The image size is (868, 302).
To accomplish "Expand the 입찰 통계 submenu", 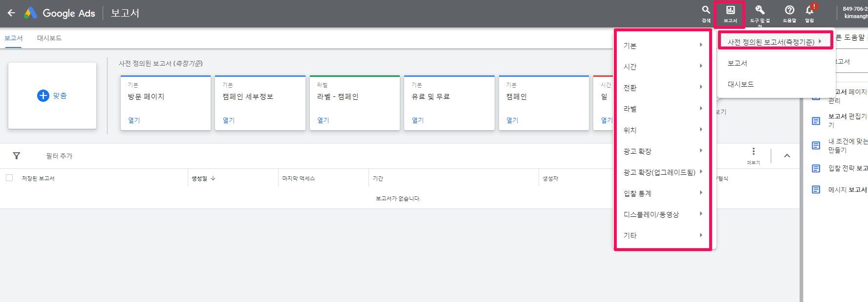I will click(662, 193).
